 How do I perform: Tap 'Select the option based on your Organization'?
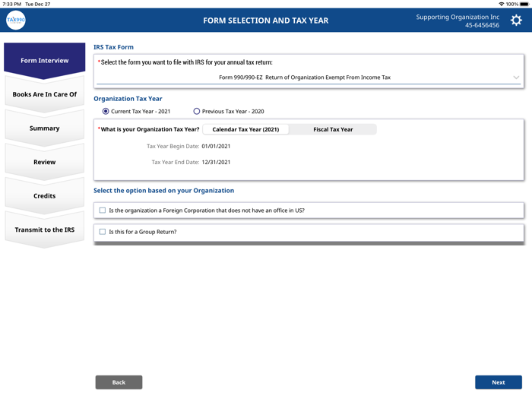pos(164,191)
